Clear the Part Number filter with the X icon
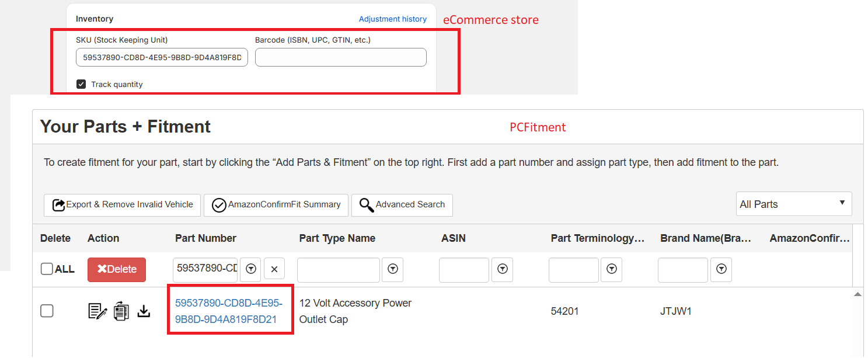This screenshot has width=868, height=358. click(274, 269)
